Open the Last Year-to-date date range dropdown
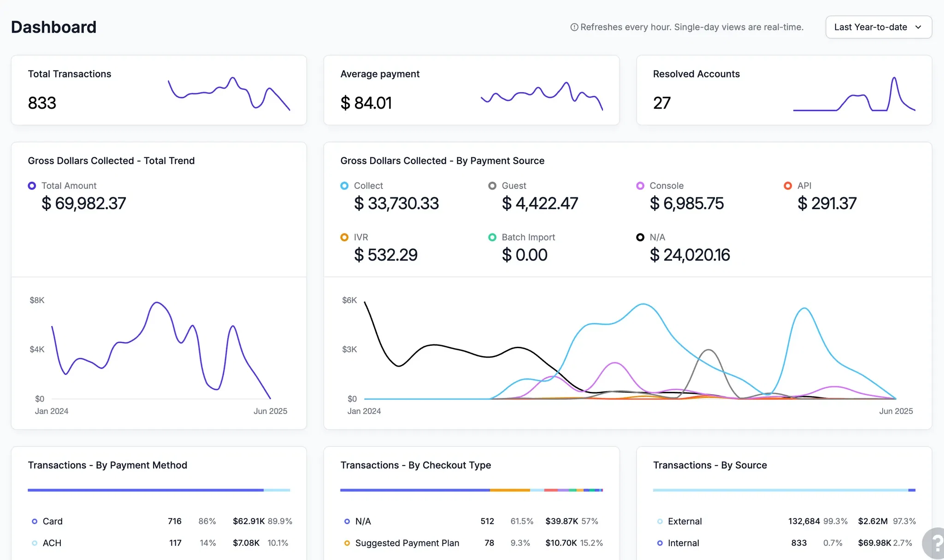944x560 pixels. 879,27
